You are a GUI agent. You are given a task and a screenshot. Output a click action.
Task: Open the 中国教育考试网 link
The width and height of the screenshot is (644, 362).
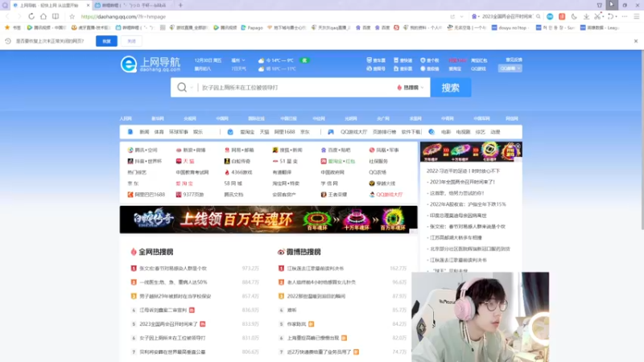pos(192,172)
